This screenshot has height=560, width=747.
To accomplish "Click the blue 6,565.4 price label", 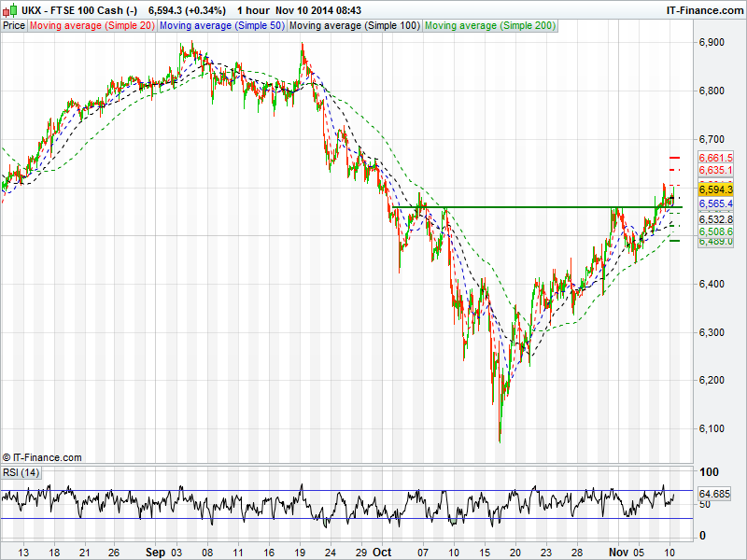I will (x=715, y=203).
